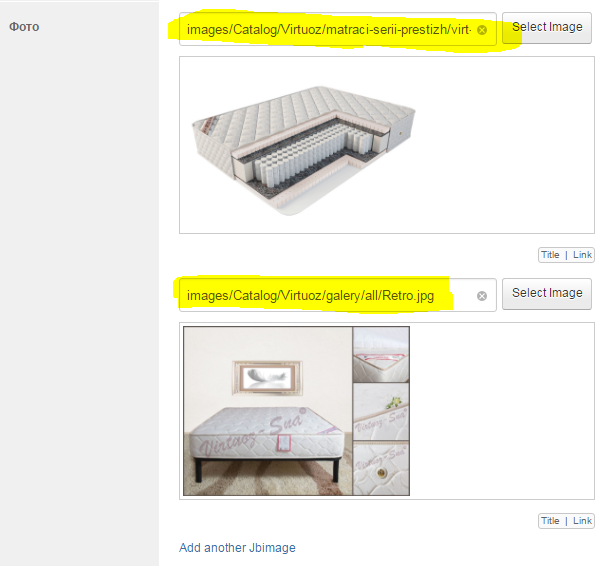Click the bed on carpet preview photo

coord(268,411)
